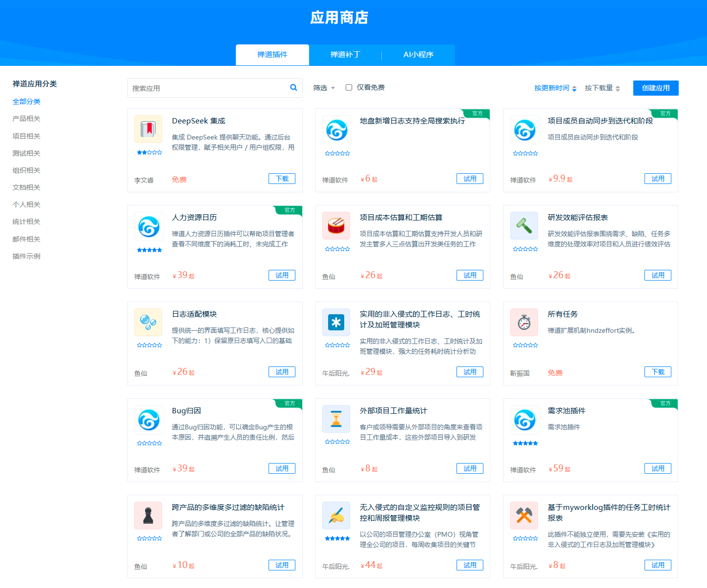The height and width of the screenshot is (588, 707).
Task: Click 试用 for Bug归因
Action: tap(282, 468)
